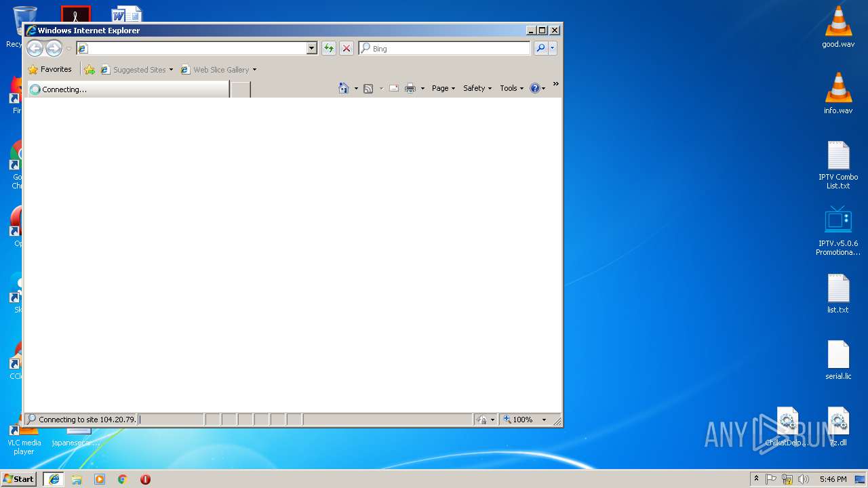The width and height of the screenshot is (868, 488).
Task: Open the Help question mark menu
Action: click(x=537, y=88)
